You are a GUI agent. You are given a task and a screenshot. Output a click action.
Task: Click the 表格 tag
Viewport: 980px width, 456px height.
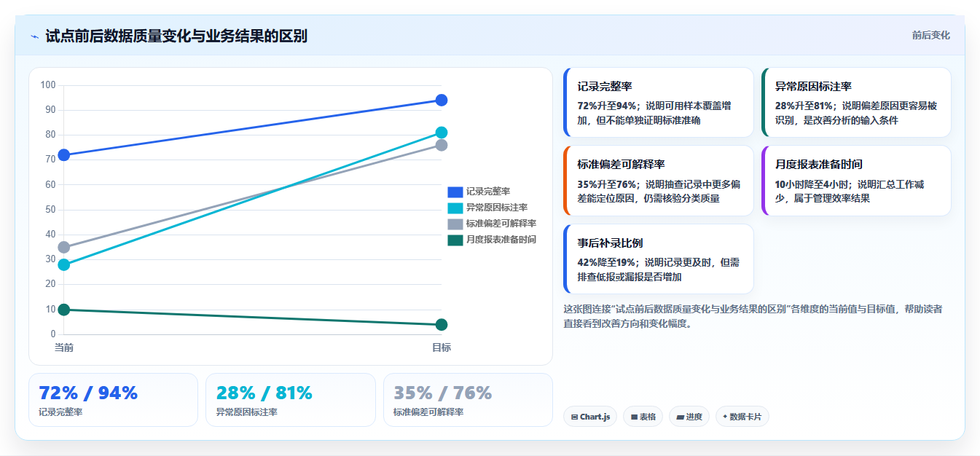(x=643, y=417)
